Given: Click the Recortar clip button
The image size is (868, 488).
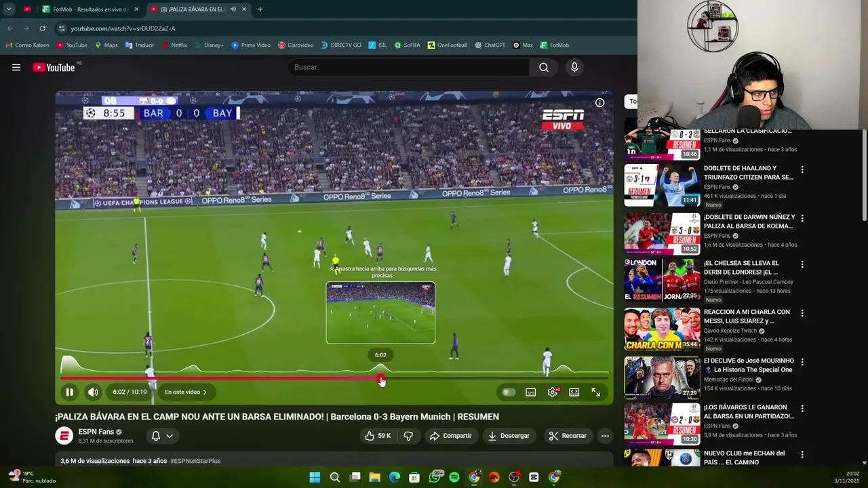Looking at the screenshot, I should [568, 436].
